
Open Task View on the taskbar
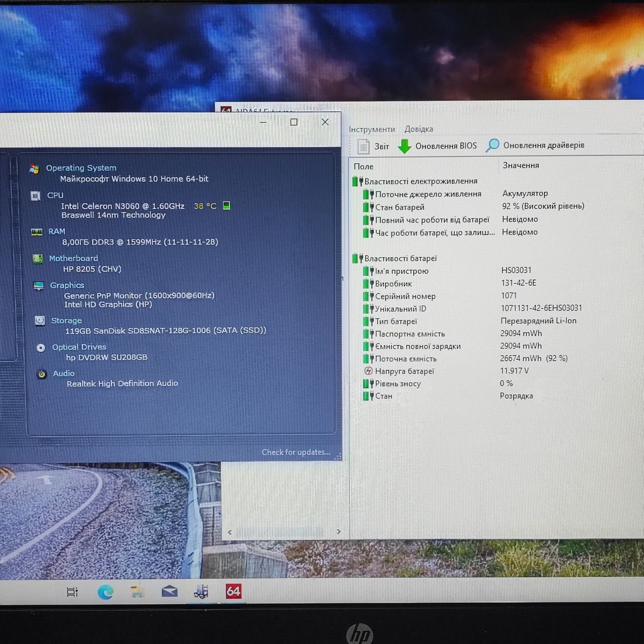(x=72, y=592)
